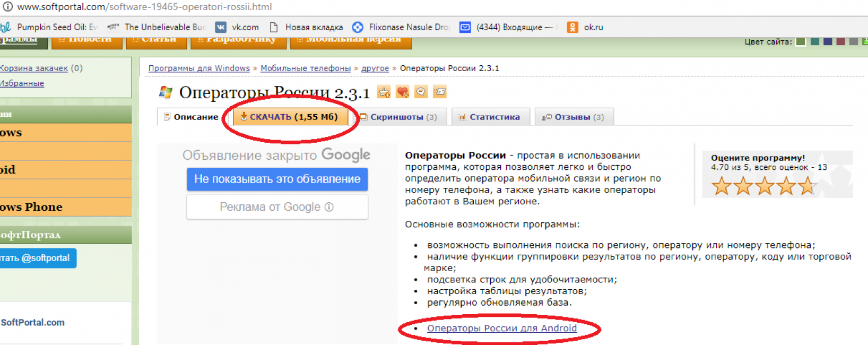Click the browser address bar URL

pos(144,7)
